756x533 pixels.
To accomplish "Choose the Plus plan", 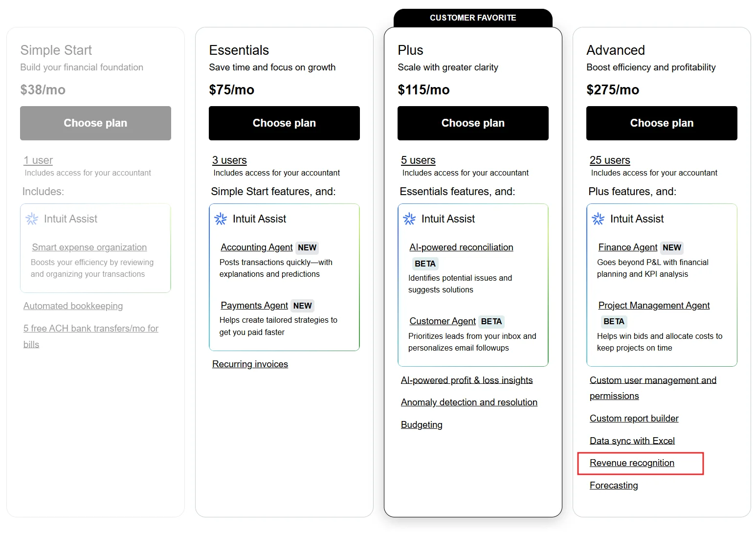I will pyautogui.click(x=473, y=123).
